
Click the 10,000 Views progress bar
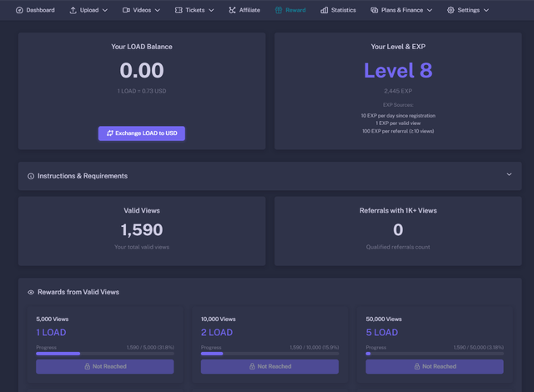click(270, 354)
